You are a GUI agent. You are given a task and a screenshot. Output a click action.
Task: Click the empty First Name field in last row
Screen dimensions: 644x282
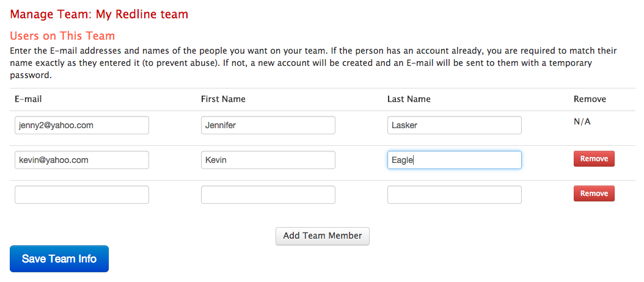(268, 195)
